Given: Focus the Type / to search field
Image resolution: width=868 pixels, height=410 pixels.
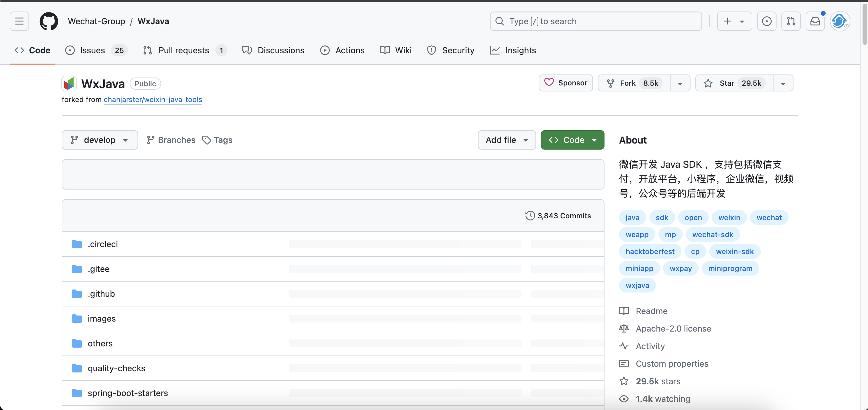Looking at the screenshot, I should [x=595, y=21].
